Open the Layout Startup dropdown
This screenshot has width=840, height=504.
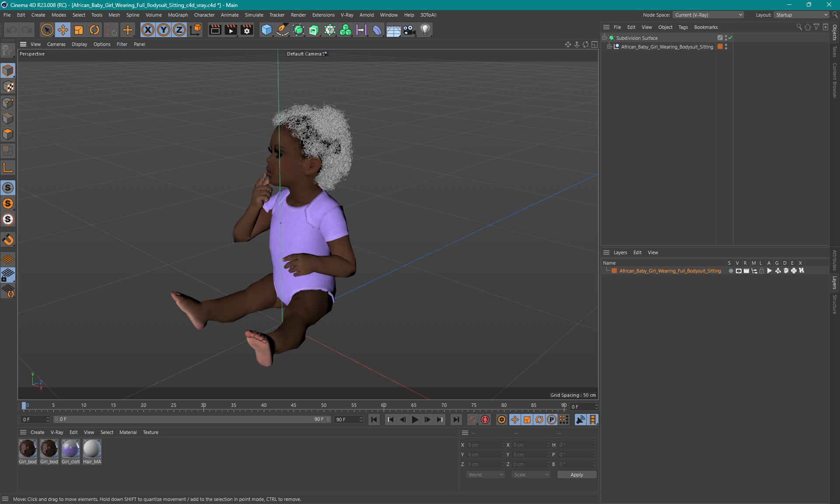point(801,15)
